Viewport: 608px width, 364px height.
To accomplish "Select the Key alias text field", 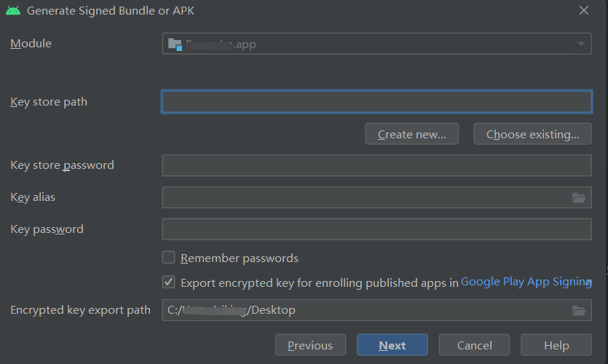I will 364,197.
